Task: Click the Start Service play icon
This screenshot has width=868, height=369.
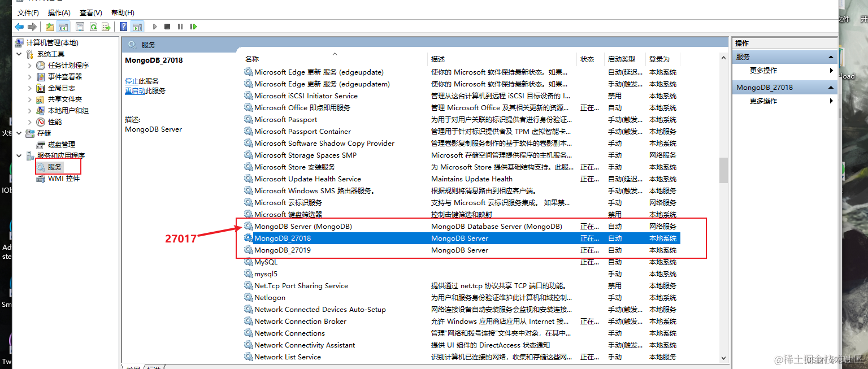Action: tap(155, 27)
